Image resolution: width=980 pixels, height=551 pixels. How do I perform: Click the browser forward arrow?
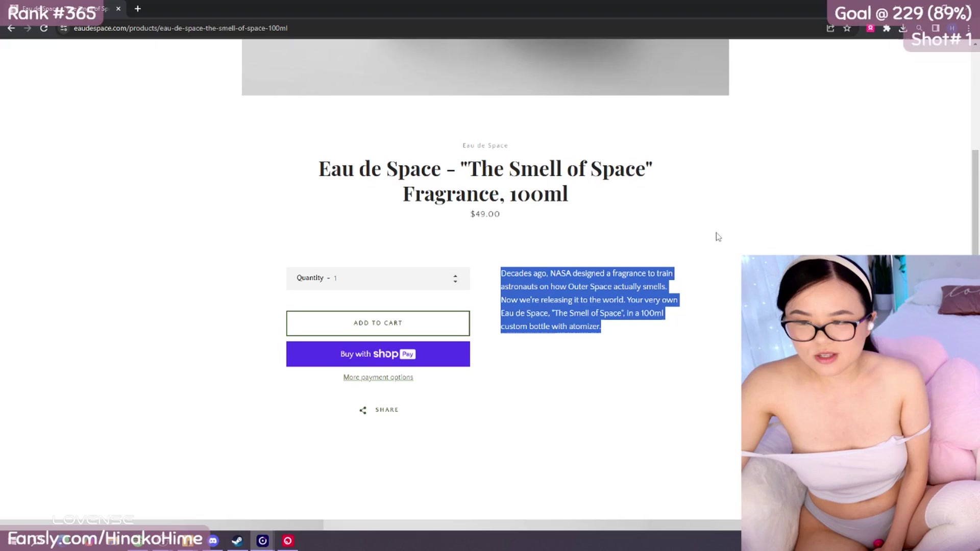tap(28, 28)
